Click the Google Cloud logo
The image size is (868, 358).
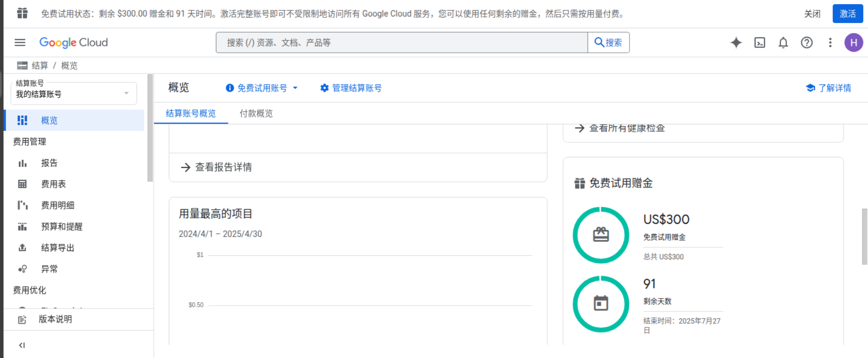73,42
